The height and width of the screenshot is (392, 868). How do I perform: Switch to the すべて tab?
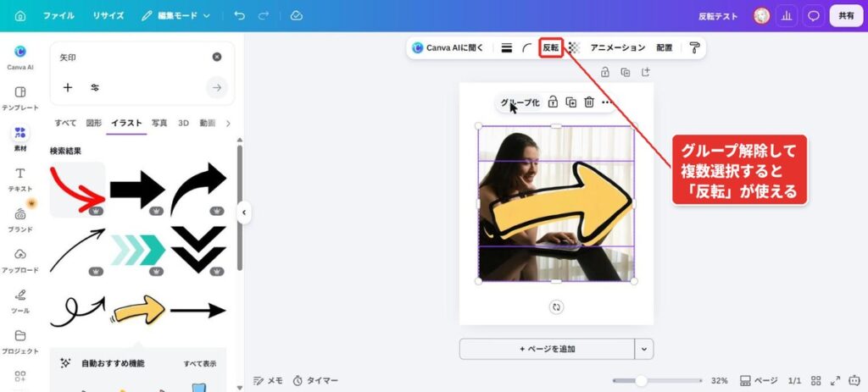pyautogui.click(x=65, y=124)
